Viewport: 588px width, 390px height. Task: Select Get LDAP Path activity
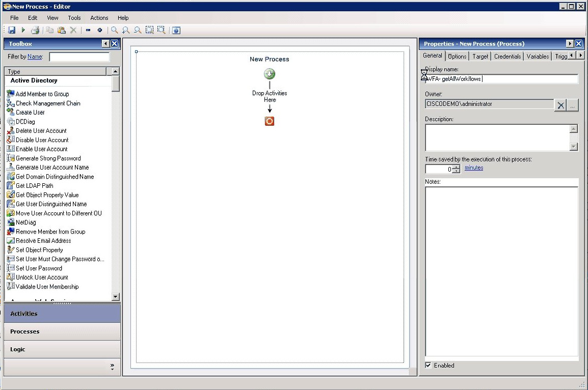pos(30,185)
